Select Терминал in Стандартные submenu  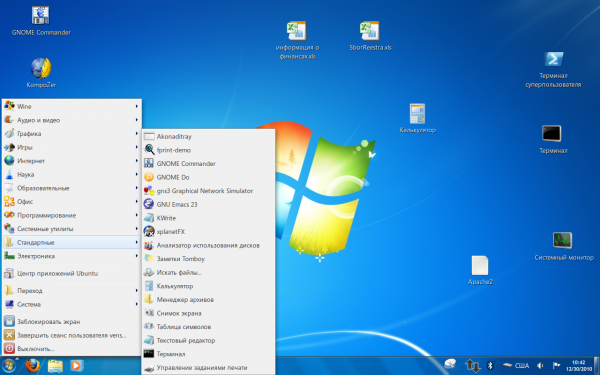(209, 354)
